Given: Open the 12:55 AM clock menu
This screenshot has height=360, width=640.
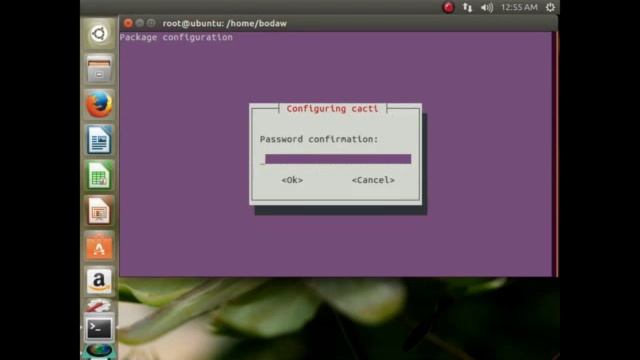Looking at the screenshot, I should pyautogui.click(x=519, y=7).
